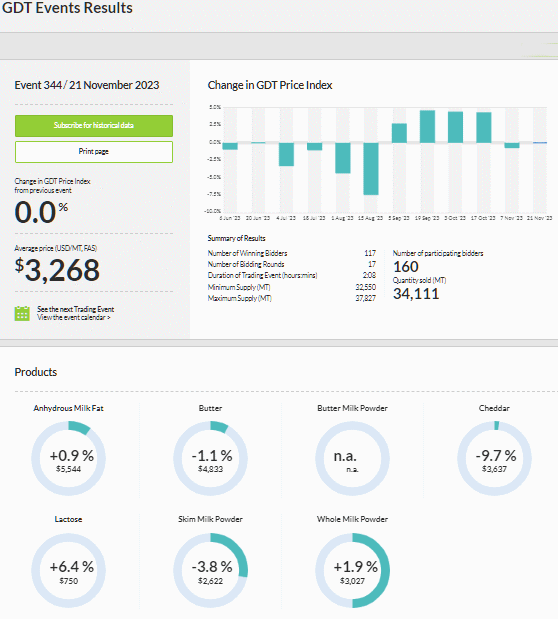The height and width of the screenshot is (619, 558).
Task: Click the Print page button
Action: (x=94, y=152)
